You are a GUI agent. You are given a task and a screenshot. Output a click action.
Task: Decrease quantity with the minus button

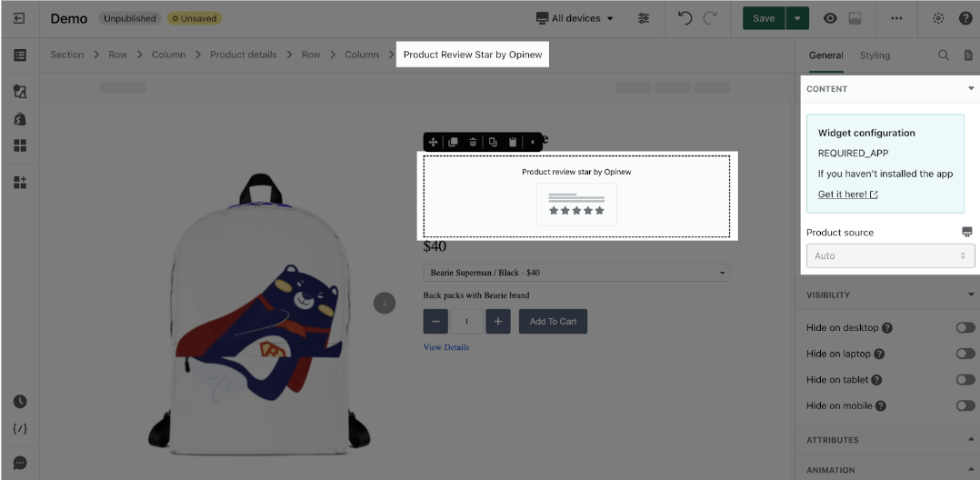(435, 321)
